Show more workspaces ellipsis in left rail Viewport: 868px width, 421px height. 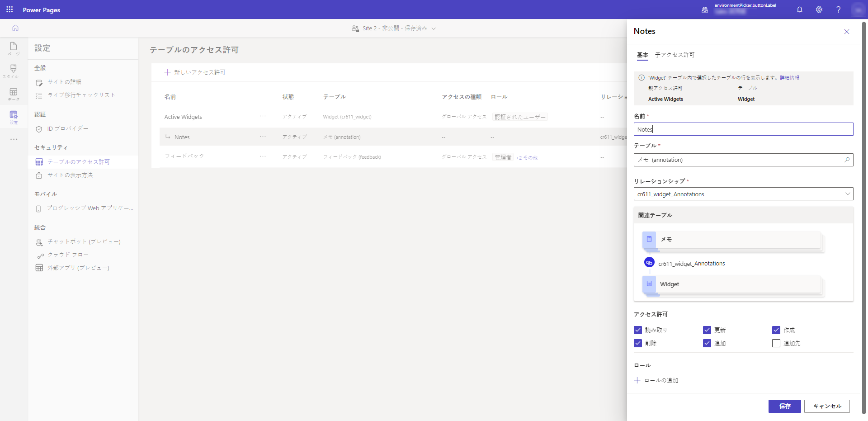[x=14, y=139]
